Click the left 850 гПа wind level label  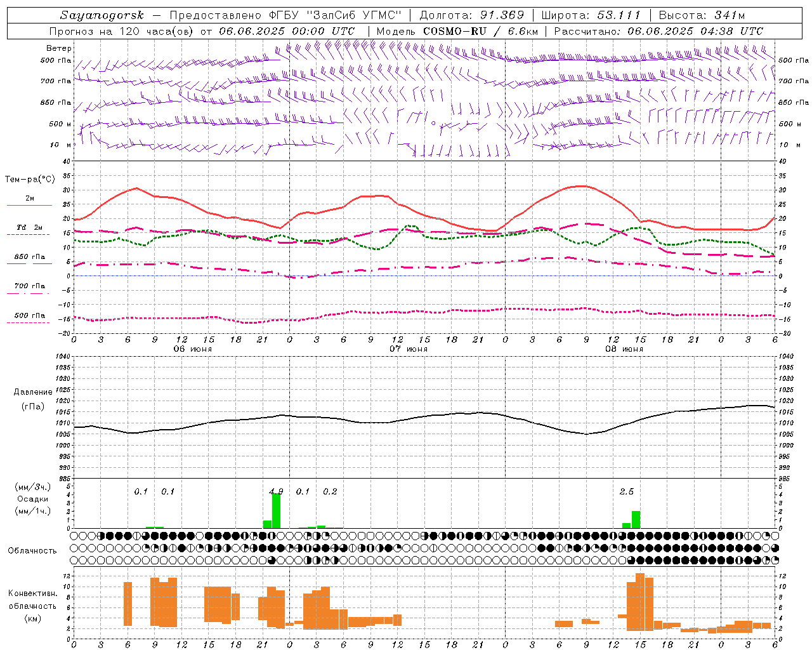click(x=56, y=102)
